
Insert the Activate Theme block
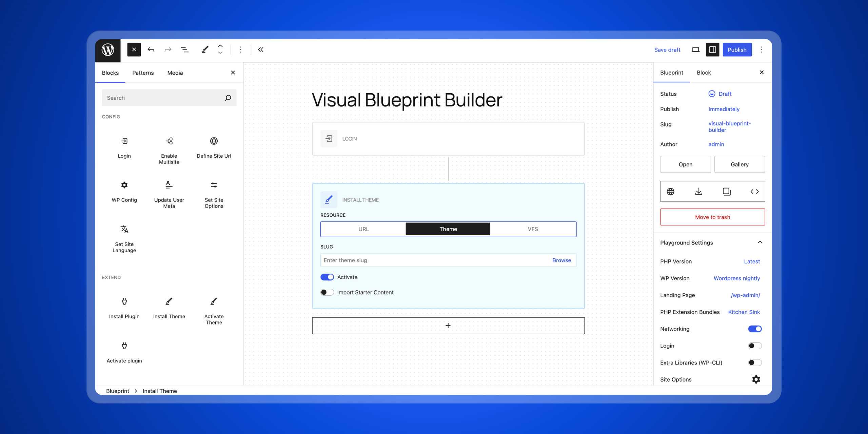point(214,312)
